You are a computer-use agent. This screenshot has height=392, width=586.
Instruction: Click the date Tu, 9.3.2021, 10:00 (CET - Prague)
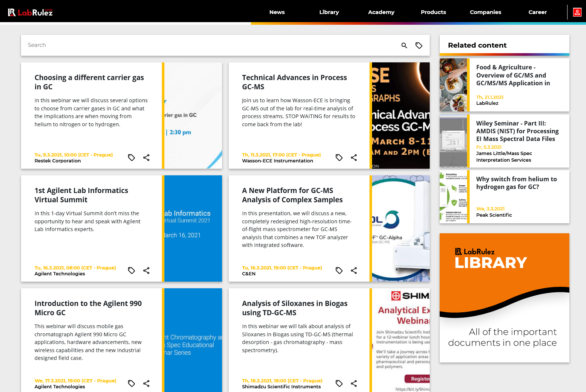(x=74, y=155)
